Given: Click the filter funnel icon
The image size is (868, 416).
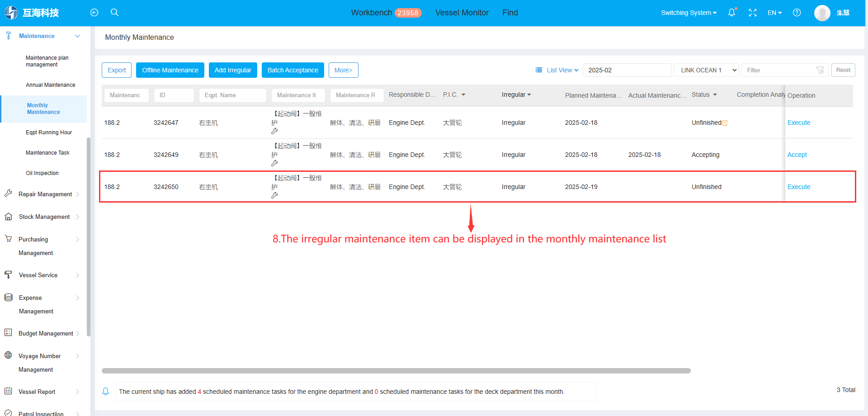Looking at the screenshot, I should [x=820, y=70].
